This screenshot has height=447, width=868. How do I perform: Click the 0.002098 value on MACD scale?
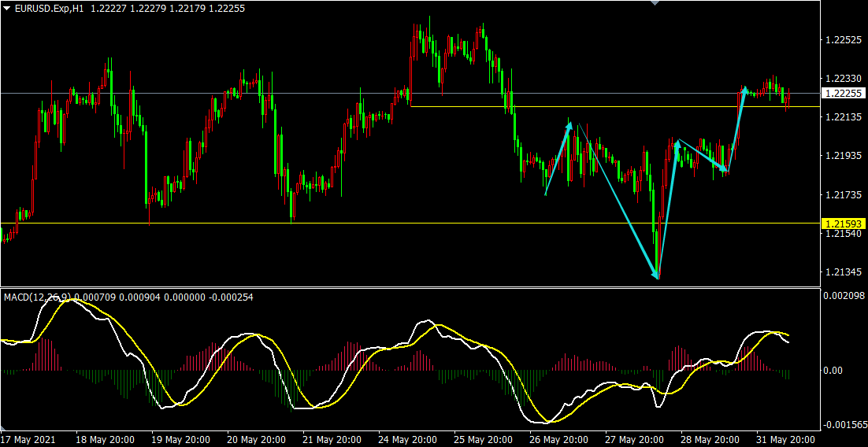point(841,294)
